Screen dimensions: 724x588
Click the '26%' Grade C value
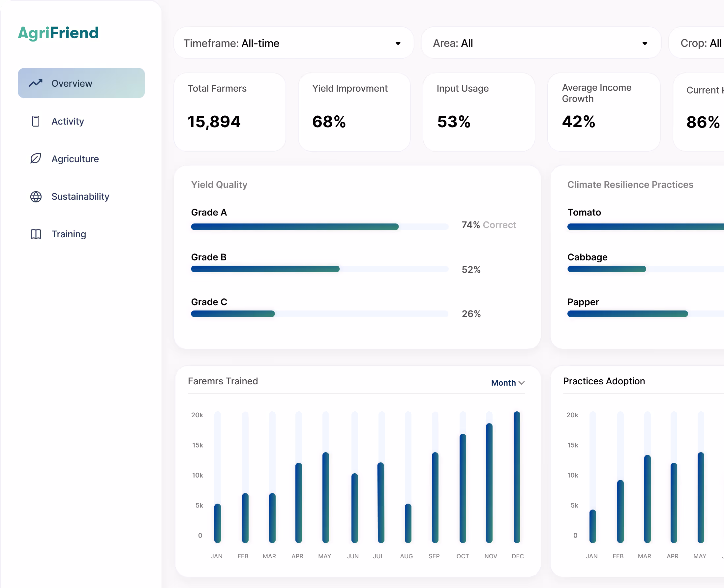click(x=471, y=314)
